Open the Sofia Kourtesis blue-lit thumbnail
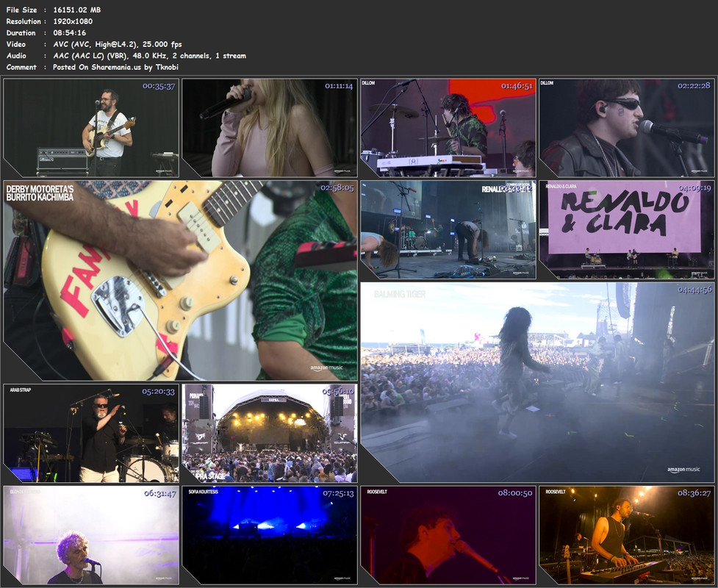The width and height of the screenshot is (718, 588). click(270, 535)
